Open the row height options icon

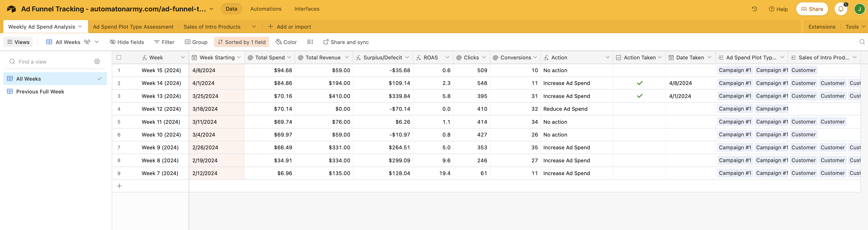coord(310,42)
